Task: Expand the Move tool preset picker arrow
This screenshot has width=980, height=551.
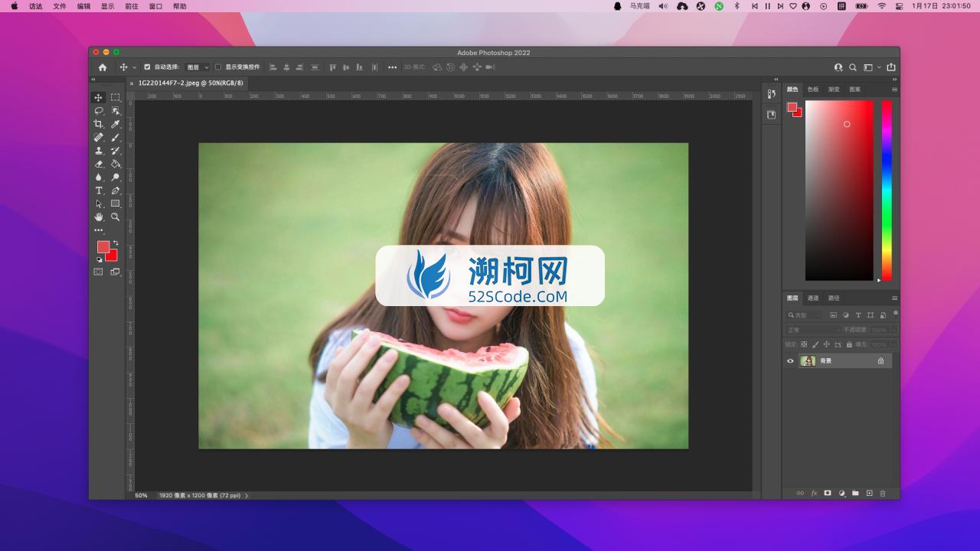Action: click(x=135, y=67)
